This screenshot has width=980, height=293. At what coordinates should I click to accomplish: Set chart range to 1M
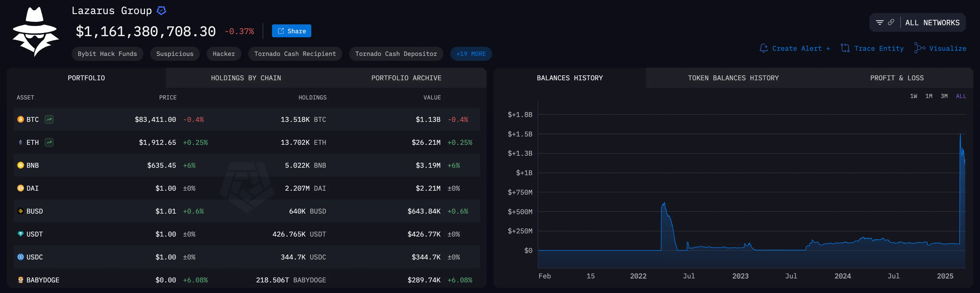coord(929,96)
